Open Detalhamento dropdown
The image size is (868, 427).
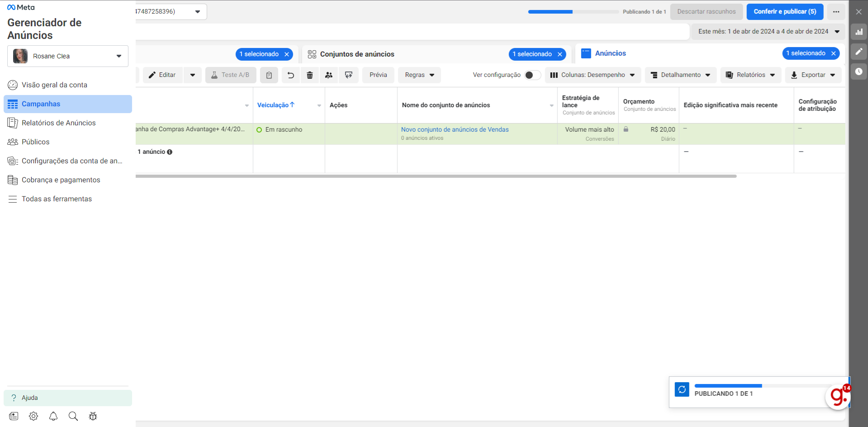tap(681, 75)
